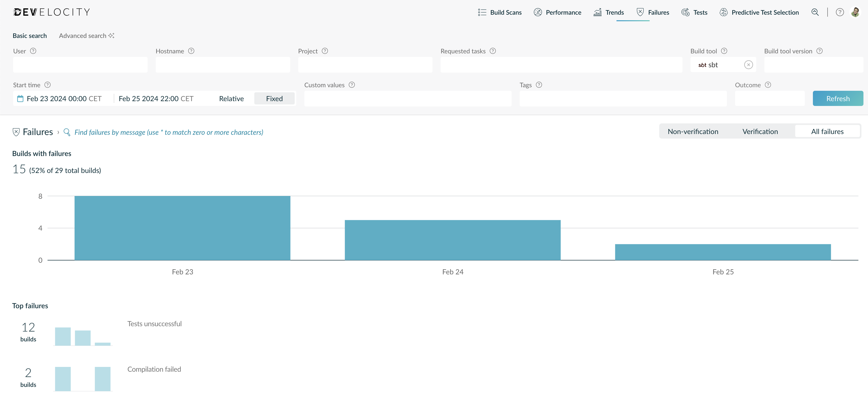Click the Develocity logo

pyautogui.click(x=52, y=12)
